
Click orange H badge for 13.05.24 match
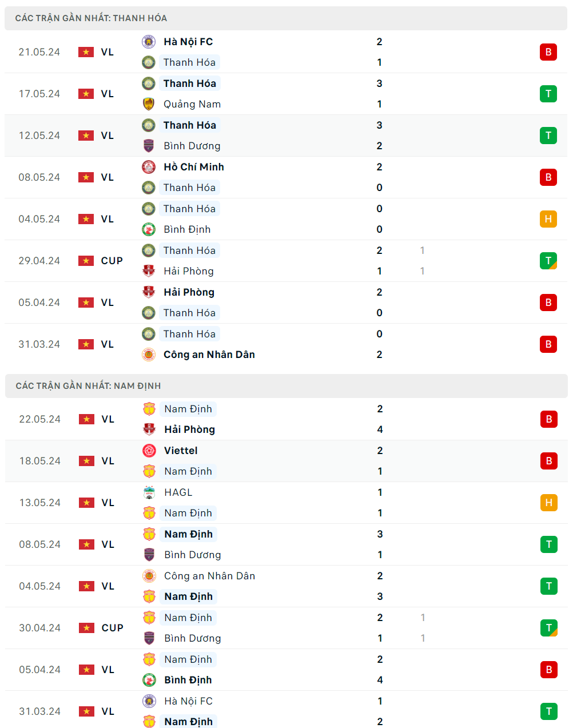548,503
